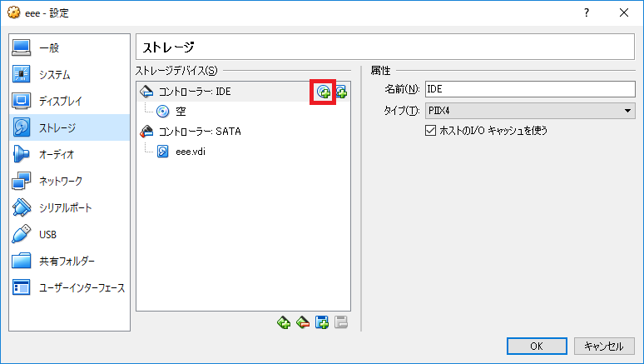Select the コントローラー: SATA row

(243, 132)
